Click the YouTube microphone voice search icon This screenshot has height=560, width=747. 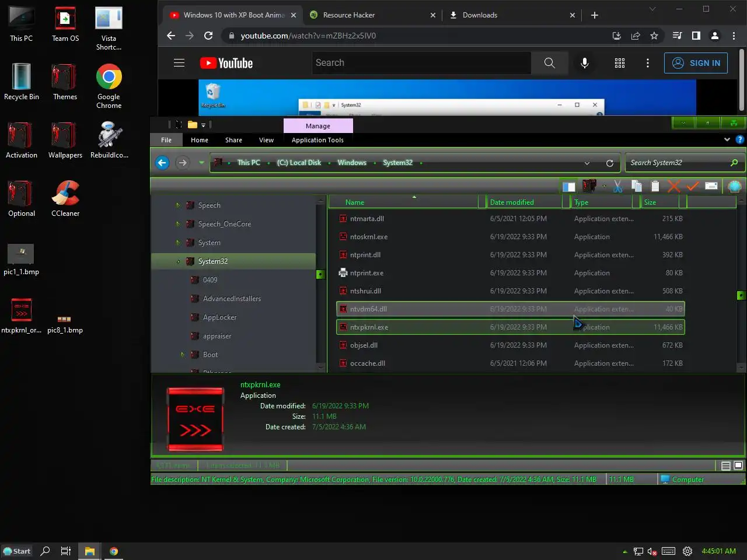(x=585, y=63)
